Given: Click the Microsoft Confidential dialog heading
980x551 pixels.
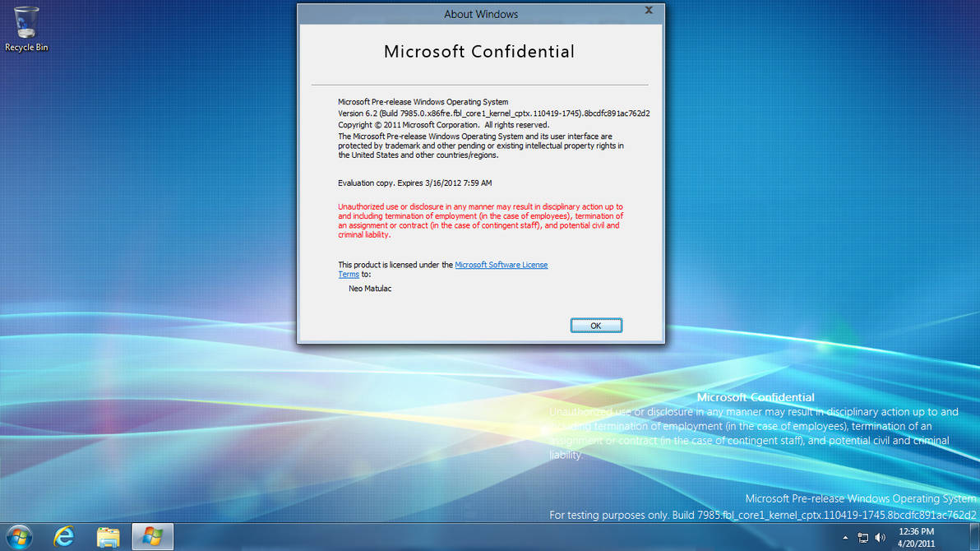Looking at the screenshot, I should click(x=479, y=51).
